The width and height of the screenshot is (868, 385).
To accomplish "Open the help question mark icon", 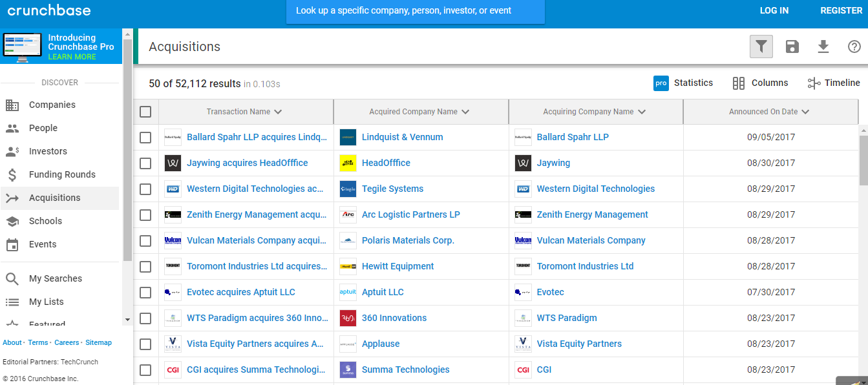I will [854, 47].
